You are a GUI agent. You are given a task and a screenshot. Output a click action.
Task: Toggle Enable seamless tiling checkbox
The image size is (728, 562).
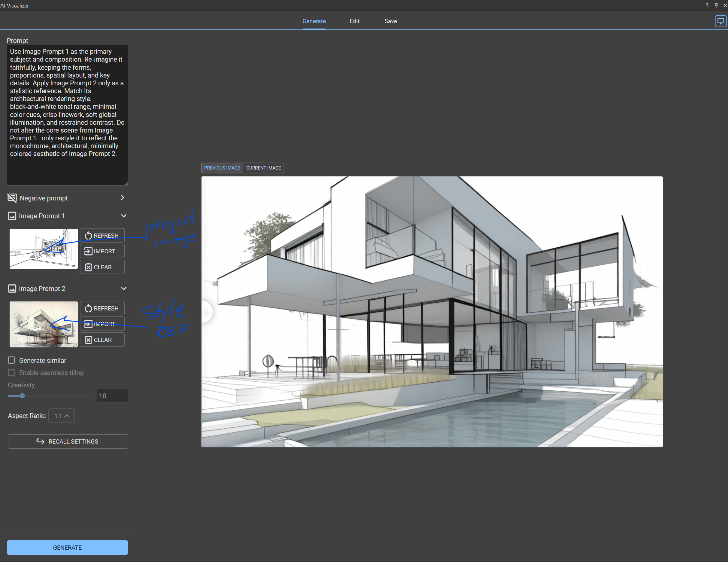click(12, 372)
